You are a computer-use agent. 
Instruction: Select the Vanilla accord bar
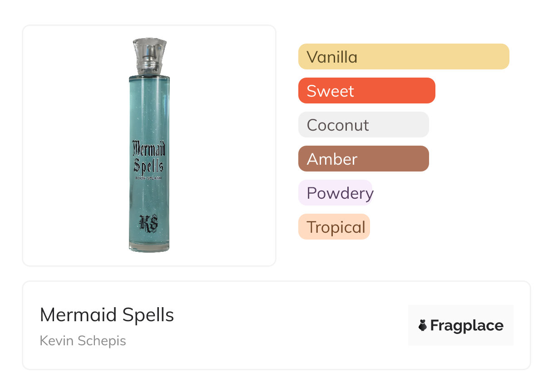coord(403,57)
